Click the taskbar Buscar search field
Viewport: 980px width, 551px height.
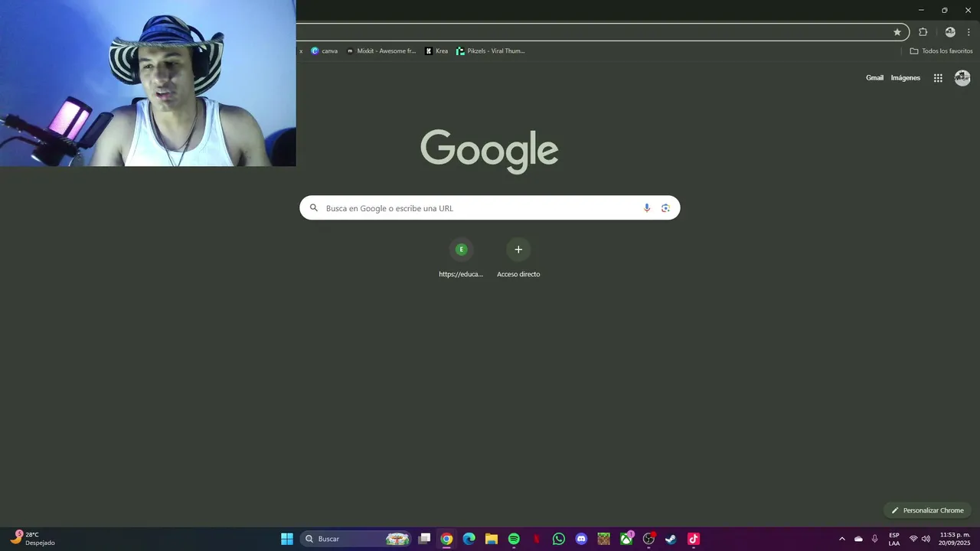click(356, 539)
